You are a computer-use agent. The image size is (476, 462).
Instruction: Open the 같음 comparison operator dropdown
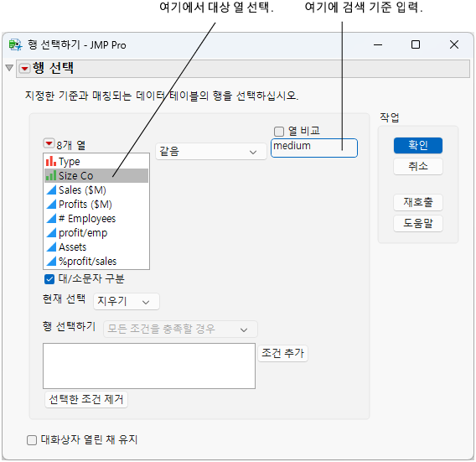(210, 152)
